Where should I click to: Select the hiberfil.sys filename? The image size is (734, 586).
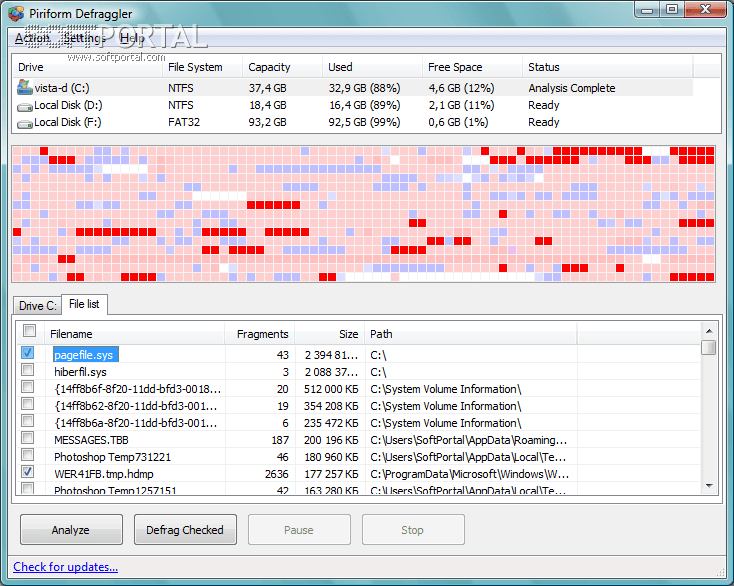(x=81, y=372)
